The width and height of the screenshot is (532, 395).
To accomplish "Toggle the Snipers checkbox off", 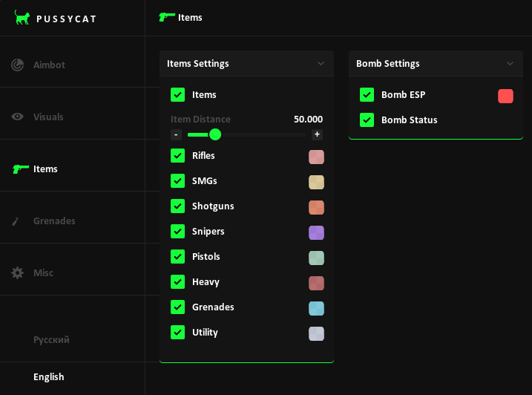I will [x=178, y=232].
